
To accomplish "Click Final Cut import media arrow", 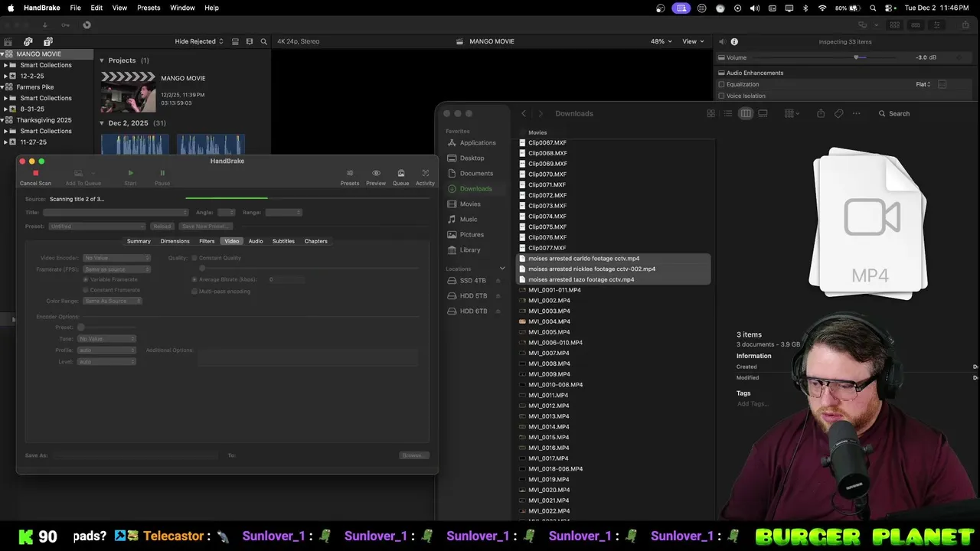I will [x=44, y=24].
